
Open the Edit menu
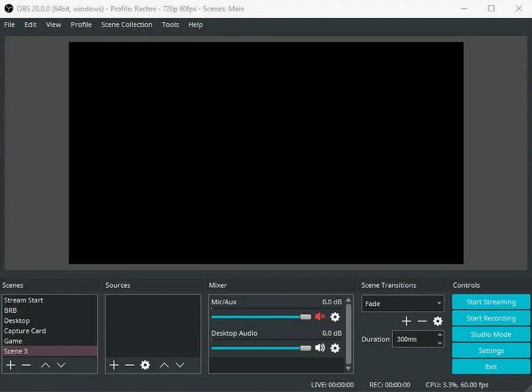30,25
